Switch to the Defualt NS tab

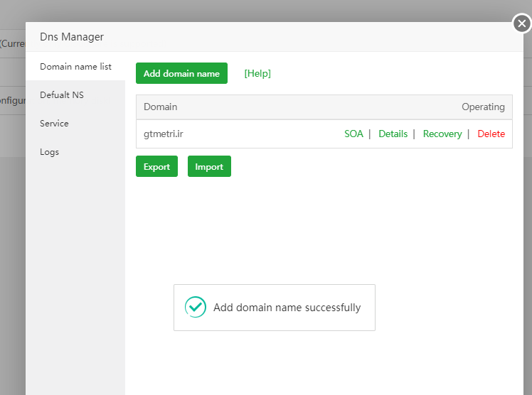pos(62,95)
